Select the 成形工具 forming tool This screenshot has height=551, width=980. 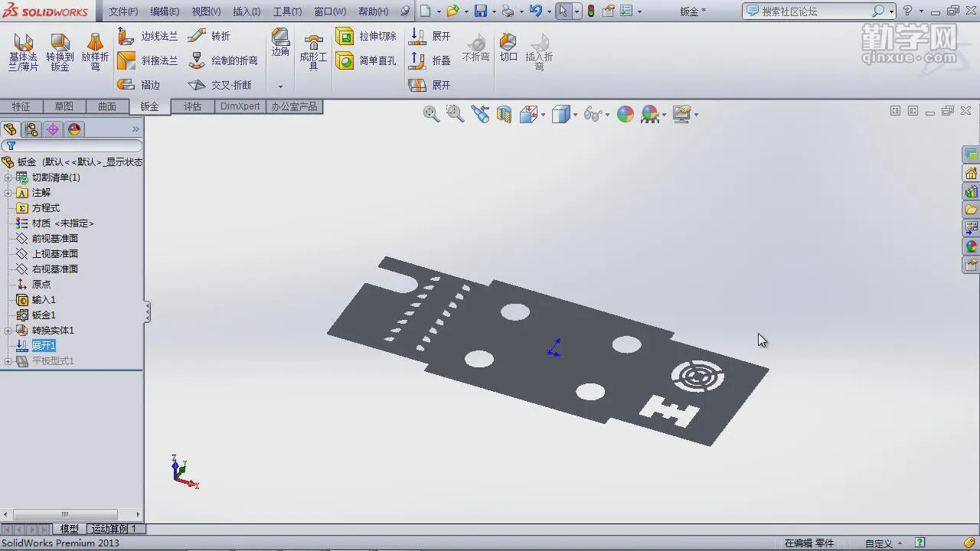point(313,52)
